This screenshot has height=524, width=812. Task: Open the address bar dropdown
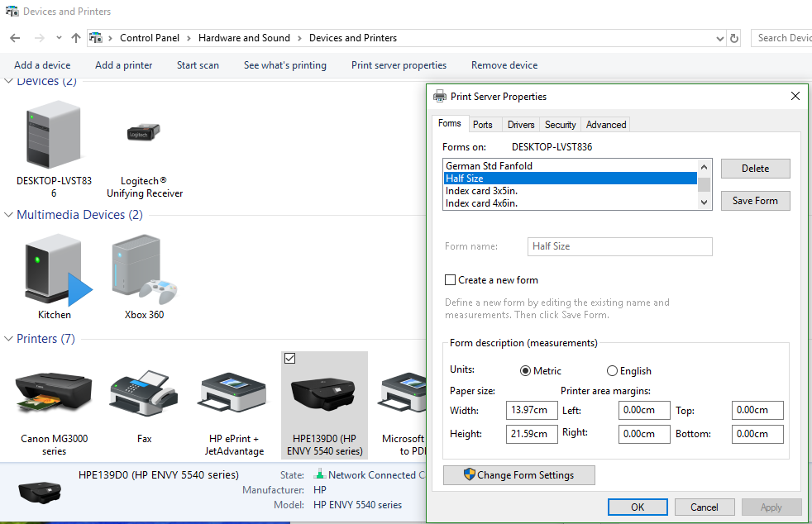pyautogui.click(x=719, y=37)
